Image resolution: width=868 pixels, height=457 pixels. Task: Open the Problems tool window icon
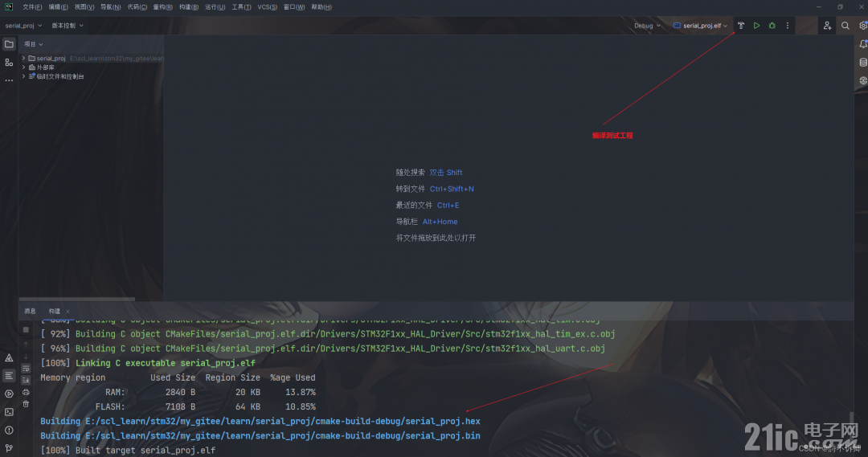tap(9, 430)
